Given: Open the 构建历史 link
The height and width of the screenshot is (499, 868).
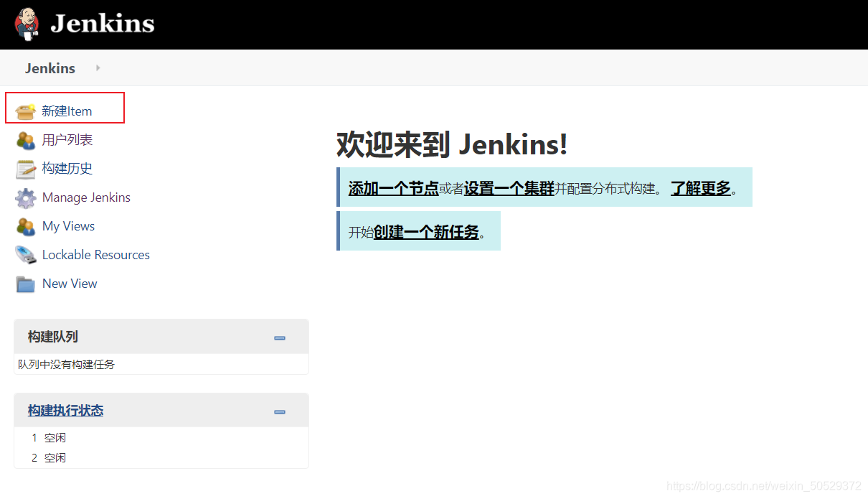Looking at the screenshot, I should pyautogui.click(x=67, y=169).
